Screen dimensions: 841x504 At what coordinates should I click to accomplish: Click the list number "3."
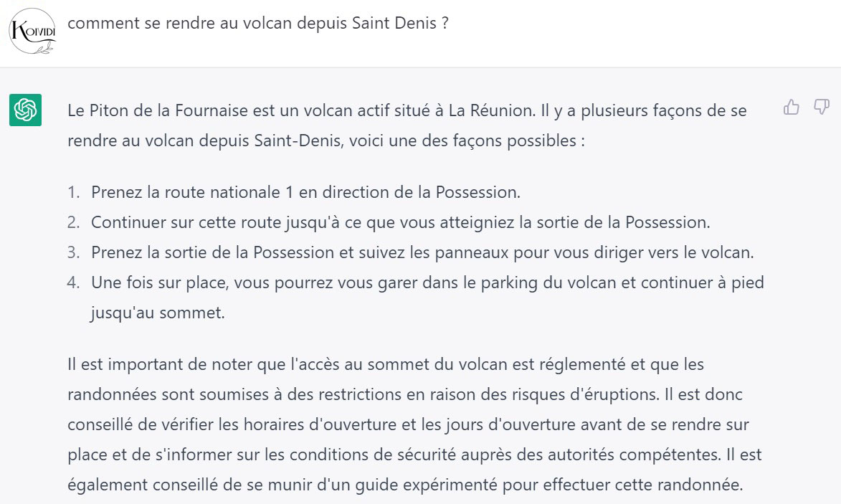point(74,252)
